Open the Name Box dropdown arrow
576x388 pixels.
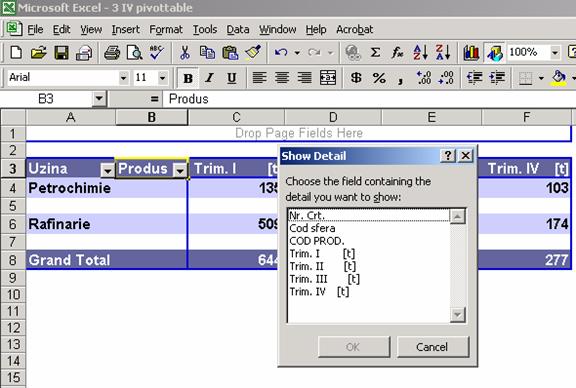pos(99,98)
